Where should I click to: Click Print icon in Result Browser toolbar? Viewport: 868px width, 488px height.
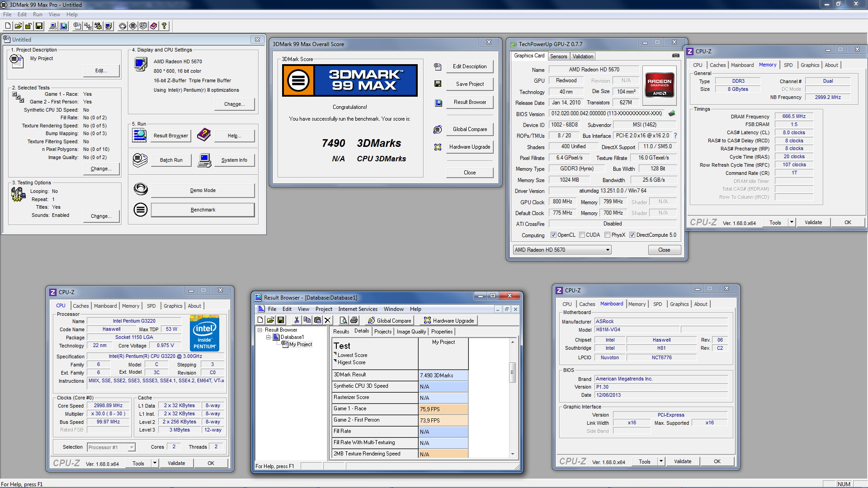tap(354, 320)
